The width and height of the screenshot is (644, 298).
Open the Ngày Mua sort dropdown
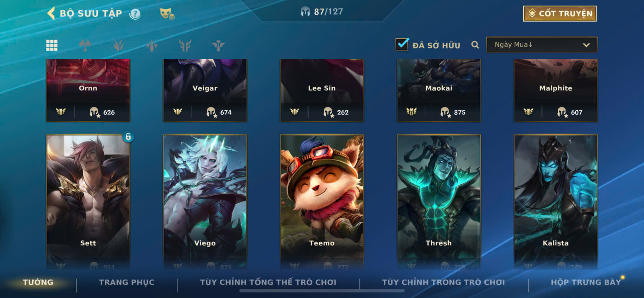542,45
